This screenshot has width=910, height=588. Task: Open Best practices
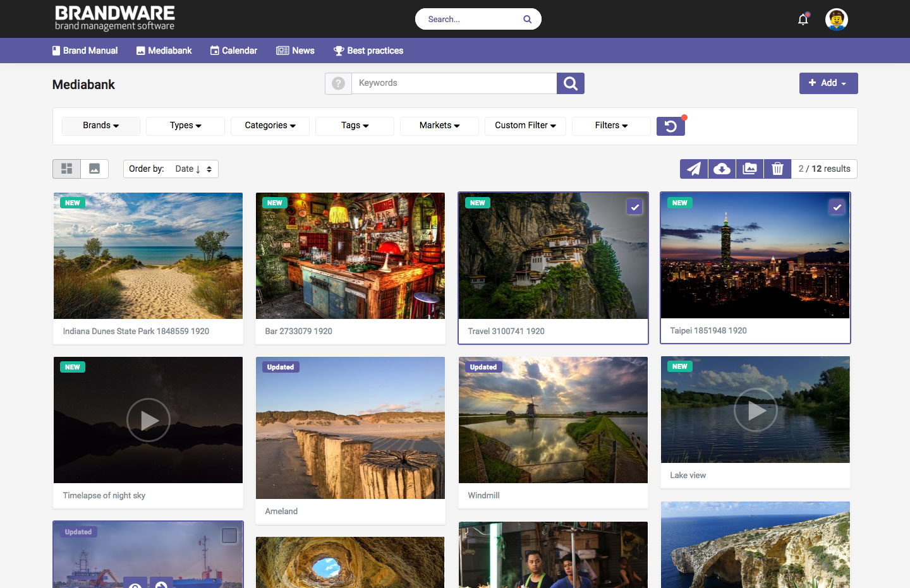pyautogui.click(x=368, y=51)
